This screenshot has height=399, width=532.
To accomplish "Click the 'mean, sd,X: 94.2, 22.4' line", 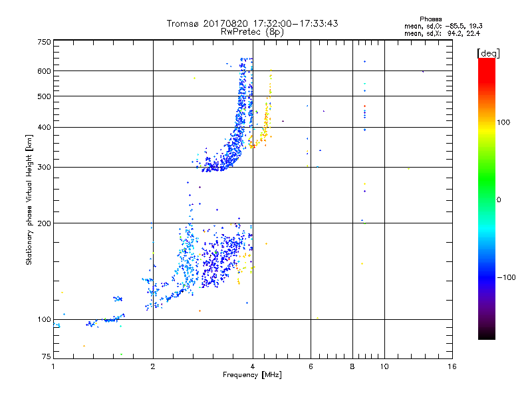I will 442,33.
